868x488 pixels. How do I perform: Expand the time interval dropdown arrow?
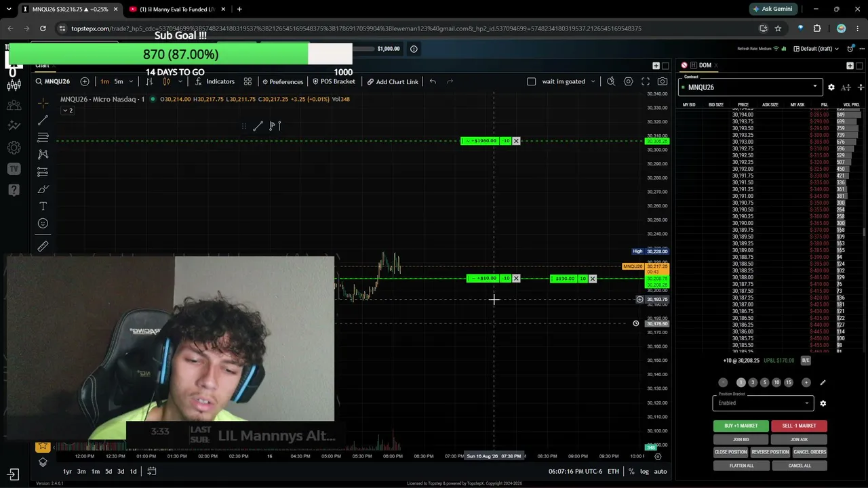[131, 81]
